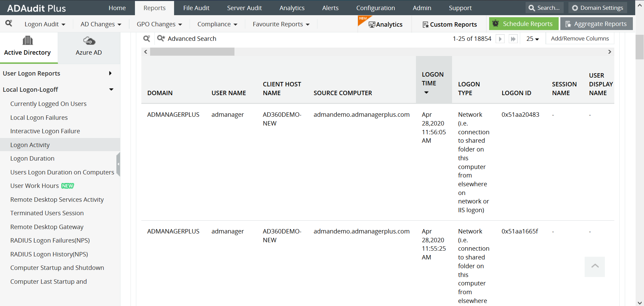Jump to the last results page
The image size is (644, 306).
513,38
